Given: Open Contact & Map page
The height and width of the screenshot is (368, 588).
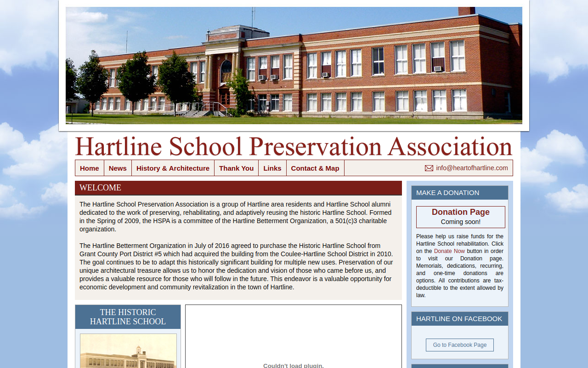Looking at the screenshot, I should pyautogui.click(x=315, y=168).
